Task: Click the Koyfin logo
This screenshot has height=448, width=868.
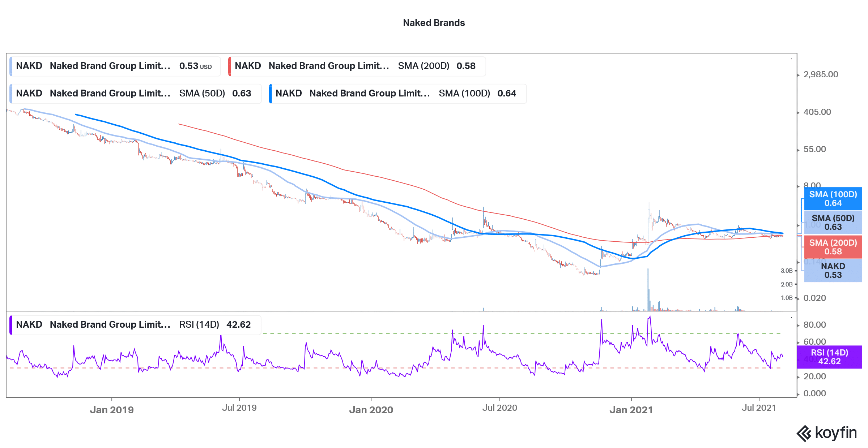Action: pyautogui.click(x=826, y=433)
